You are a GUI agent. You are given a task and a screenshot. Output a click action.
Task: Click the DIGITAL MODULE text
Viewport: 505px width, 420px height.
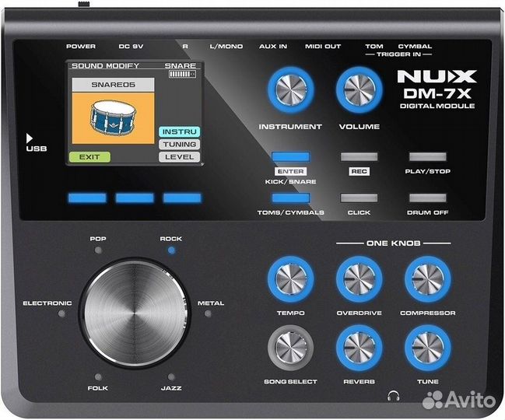click(437, 106)
